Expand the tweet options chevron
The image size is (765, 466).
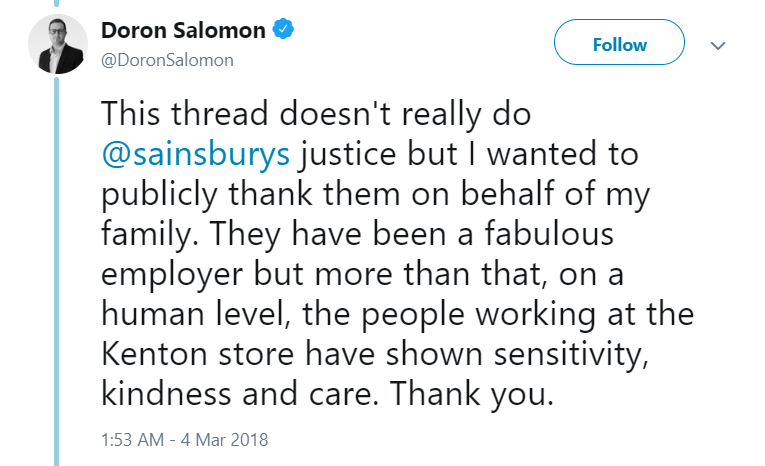click(718, 46)
